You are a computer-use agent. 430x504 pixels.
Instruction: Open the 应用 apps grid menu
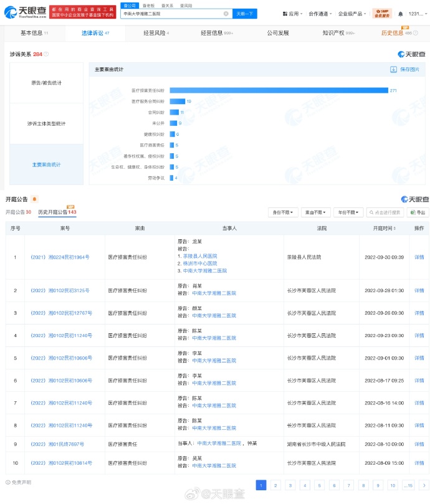[292, 14]
